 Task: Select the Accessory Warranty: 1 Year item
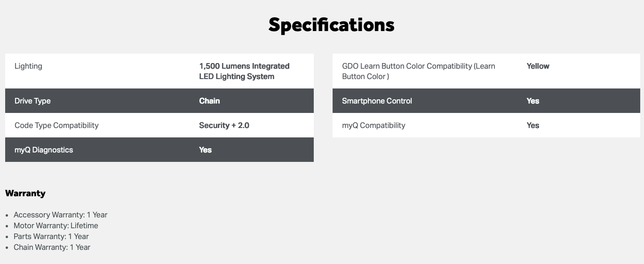[x=60, y=215]
